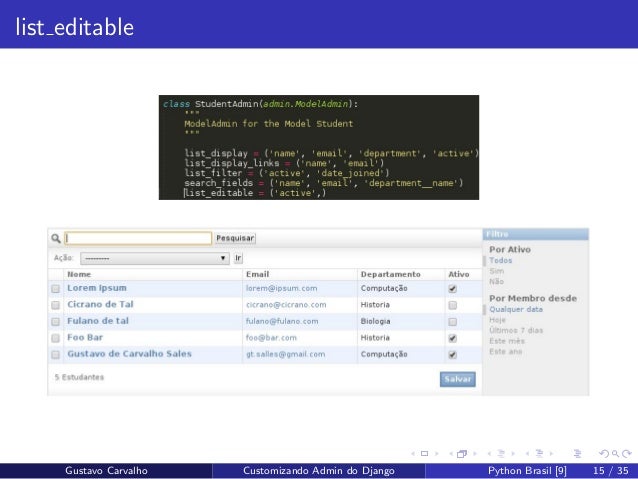Click the Historia cell for Foo Bar
Viewport: 638px width, 479px height.
coord(375,338)
